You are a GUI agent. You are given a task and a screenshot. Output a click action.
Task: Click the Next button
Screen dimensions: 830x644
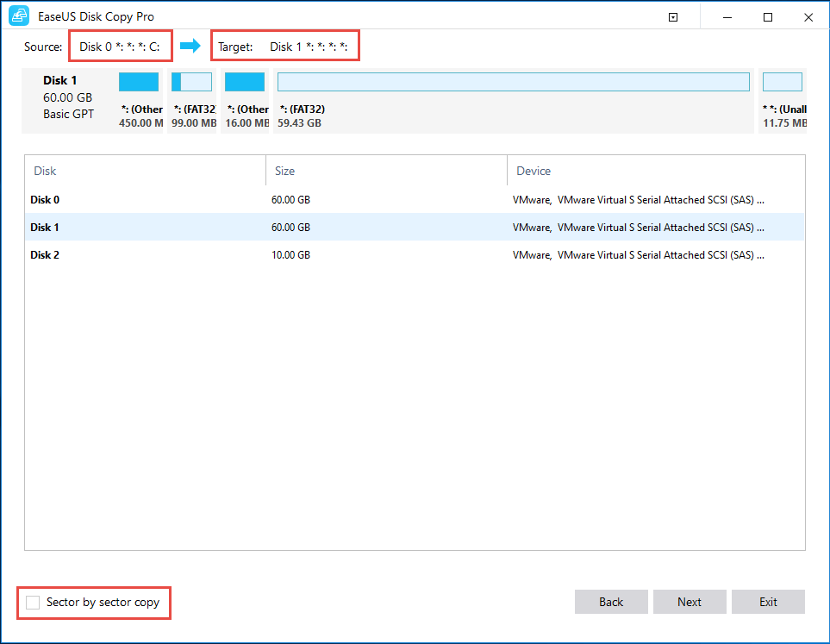click(x=690, y=602)
